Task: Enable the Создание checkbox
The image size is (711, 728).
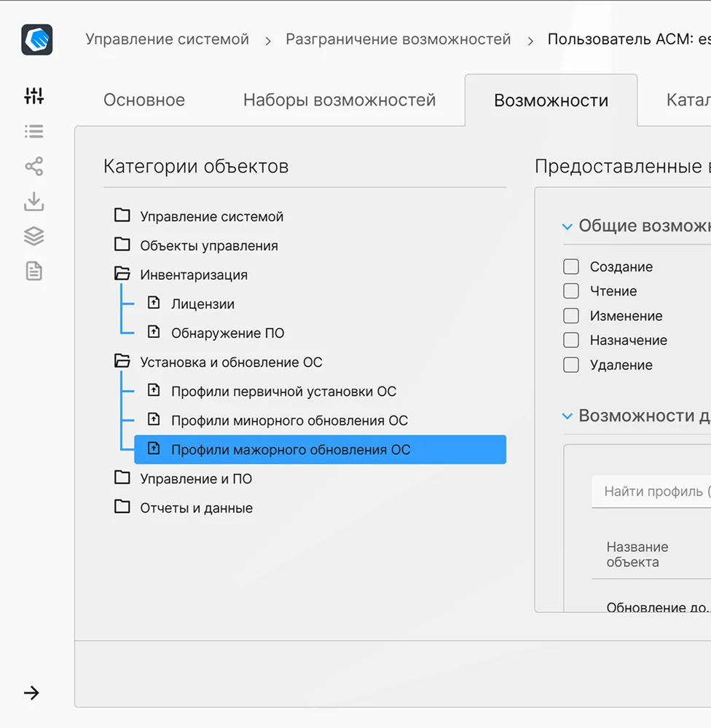Action: tap(571, 266)
